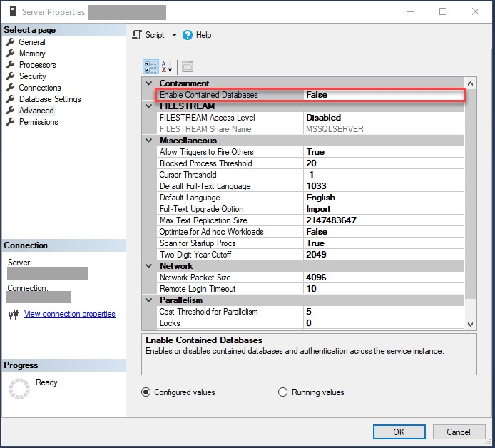Viewport: 495px width, 448px height.
Task: Click the Property Pages icon
Action: (x=188, y=66)
